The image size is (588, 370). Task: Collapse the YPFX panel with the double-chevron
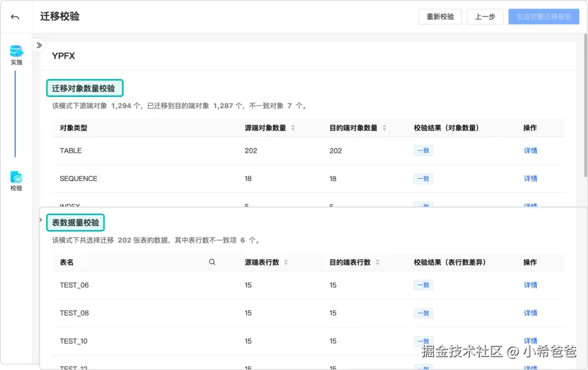[39, 45]
